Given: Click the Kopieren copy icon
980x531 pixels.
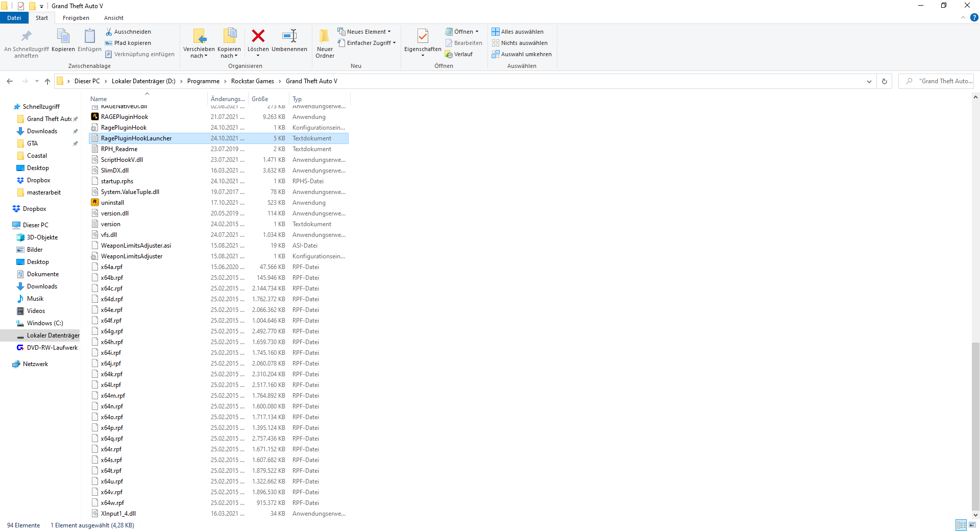Looking at the screenshot, I should (x=63, y=36).
